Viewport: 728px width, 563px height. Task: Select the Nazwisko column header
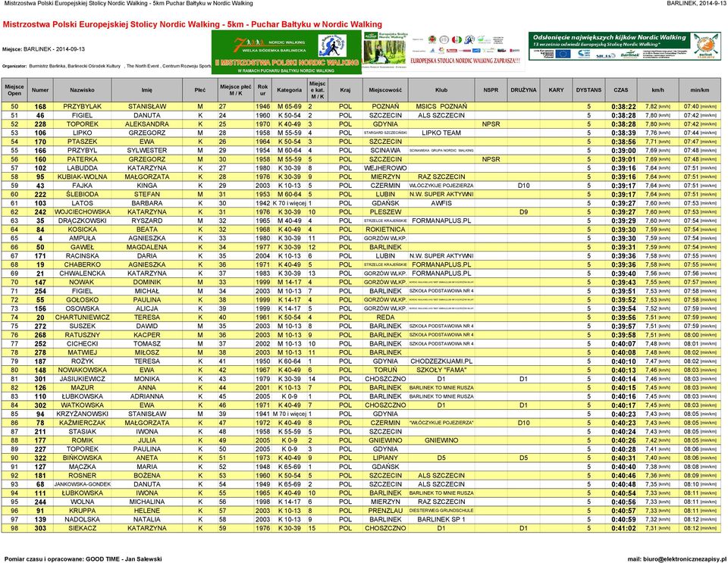pos(82,90)
